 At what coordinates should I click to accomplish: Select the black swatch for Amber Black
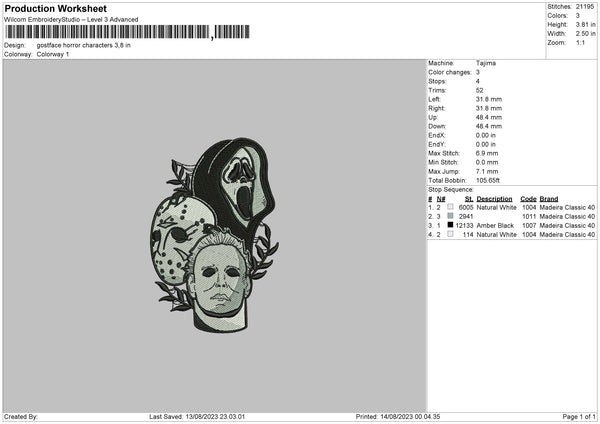click(x=450, y=225)
